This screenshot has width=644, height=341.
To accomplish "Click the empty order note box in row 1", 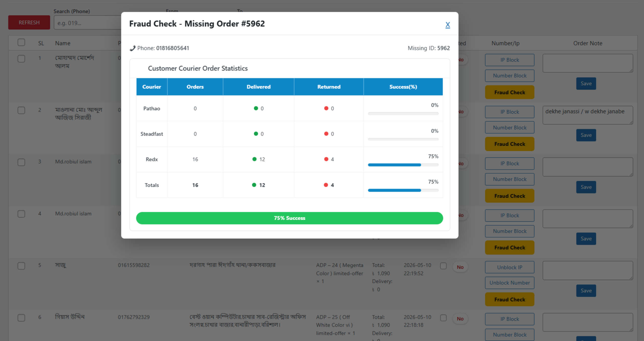I will 588,63.
